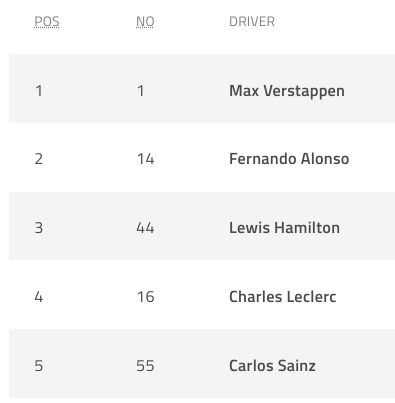The image size is (395, 403).
Task: Open Lewis Hamilton driver link
Action: point(284,228)
